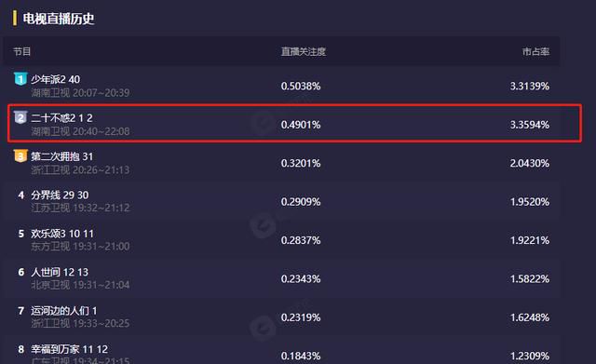Select the 分界线 29 30 program title
The image size is (596, 364).
(60, 195)
